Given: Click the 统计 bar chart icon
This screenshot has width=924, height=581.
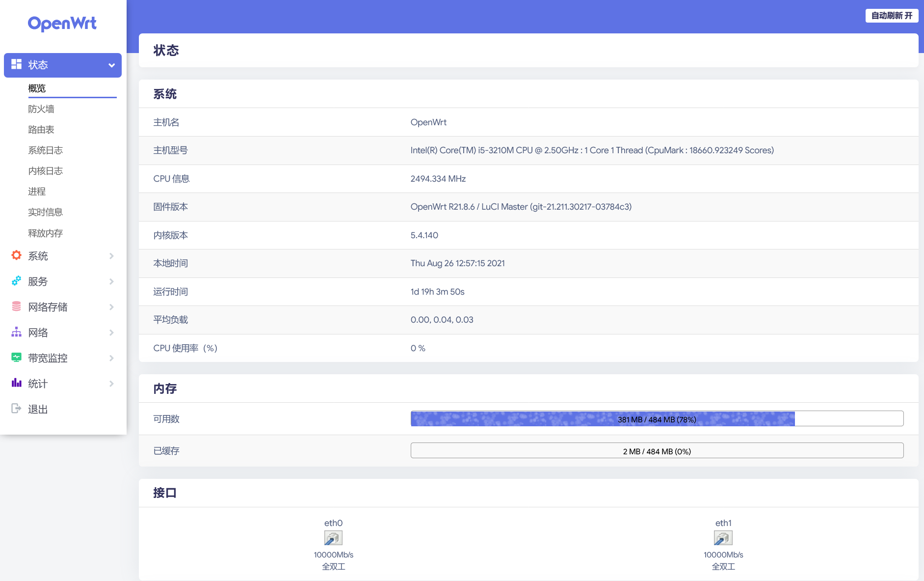Looking at the screenshot, I should point(16,383).
